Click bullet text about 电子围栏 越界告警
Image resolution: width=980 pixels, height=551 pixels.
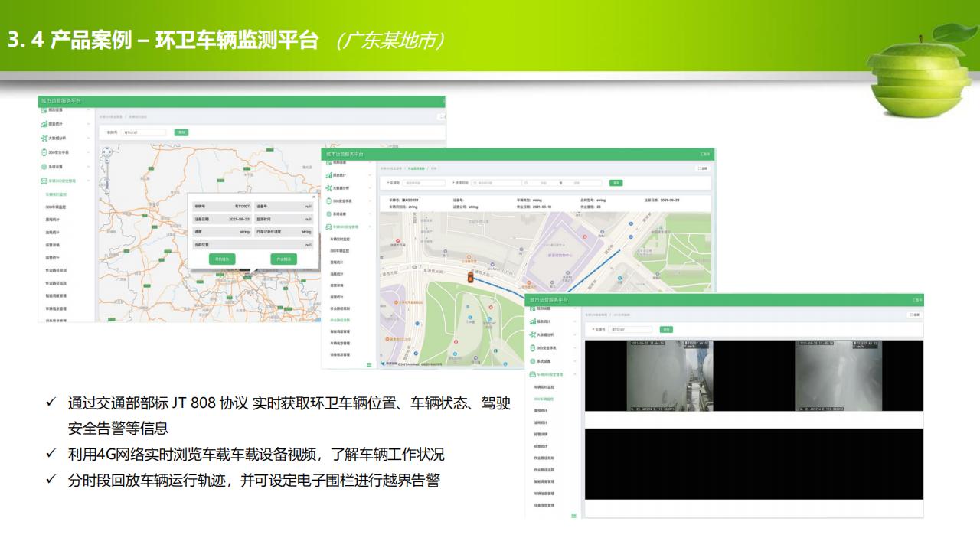(x=253, y=481)
